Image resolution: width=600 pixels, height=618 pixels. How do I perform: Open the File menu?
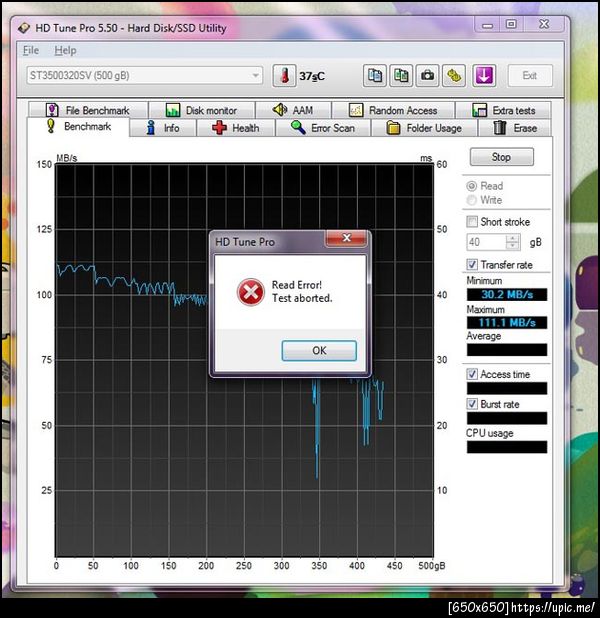click(x=31, y=50)
